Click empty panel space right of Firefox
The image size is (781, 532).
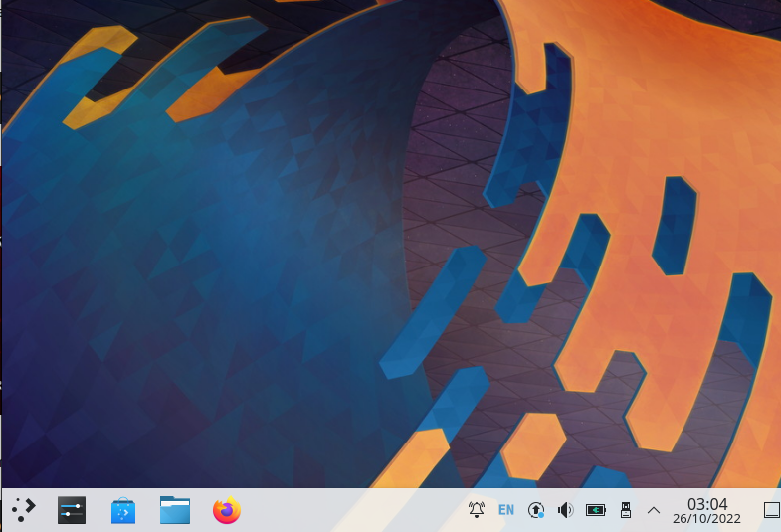[x=348, y=510]
